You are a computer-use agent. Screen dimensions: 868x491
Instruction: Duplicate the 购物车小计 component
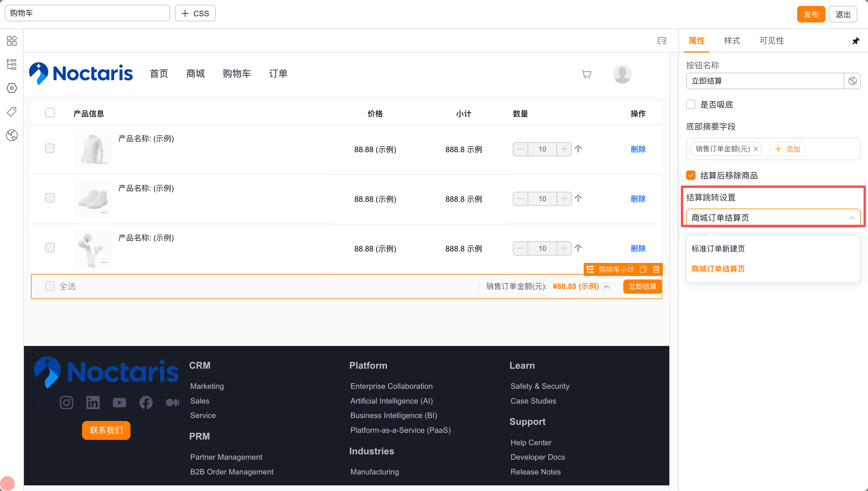(x=643, y=269)
